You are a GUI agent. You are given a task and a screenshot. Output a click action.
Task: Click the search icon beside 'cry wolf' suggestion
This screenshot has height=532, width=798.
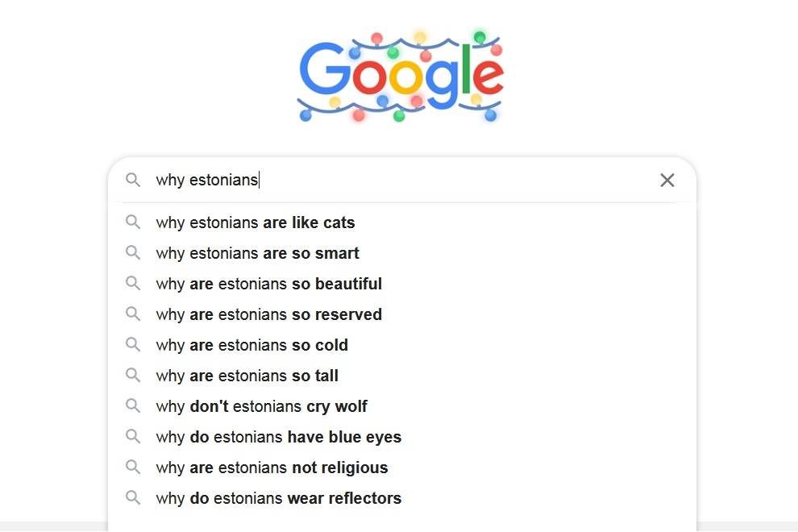point(133,405)
